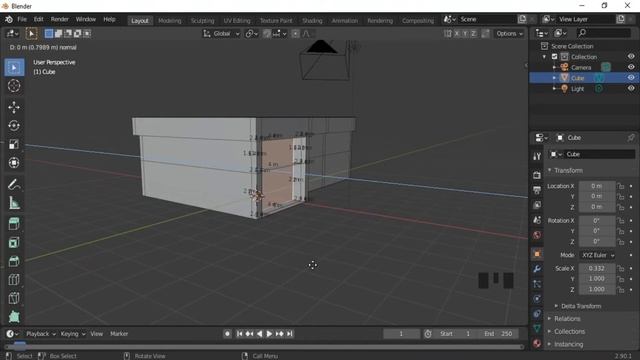Click the Scale X value field
The height and width of the screenshot is (360, 640).
597,269
